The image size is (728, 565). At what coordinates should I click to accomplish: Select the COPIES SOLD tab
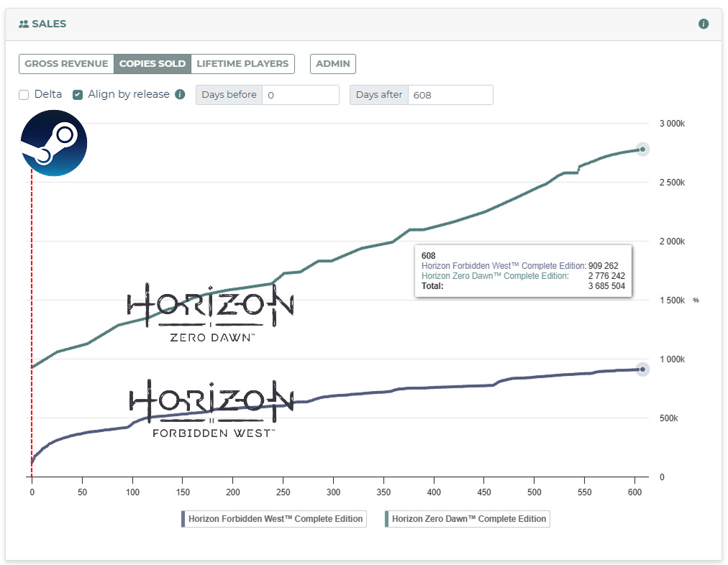(152, 63)
